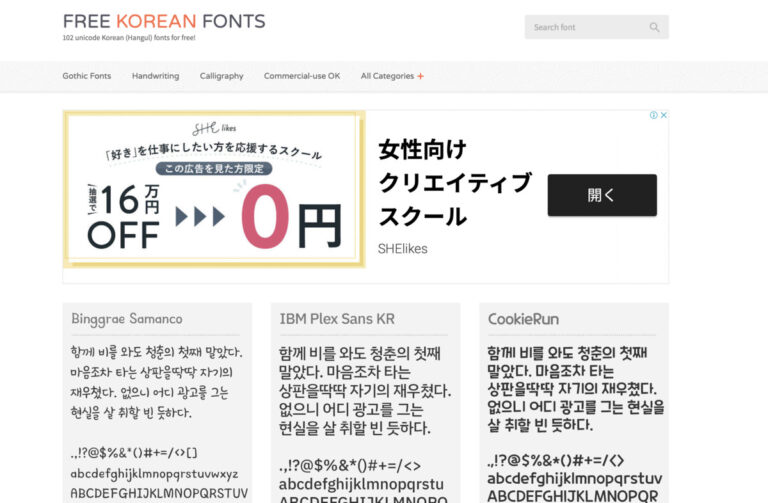Click the 女性向けクリエイティブスクール ad headline
The height and width of the screenshot is (503, 768).
point(454,183)
